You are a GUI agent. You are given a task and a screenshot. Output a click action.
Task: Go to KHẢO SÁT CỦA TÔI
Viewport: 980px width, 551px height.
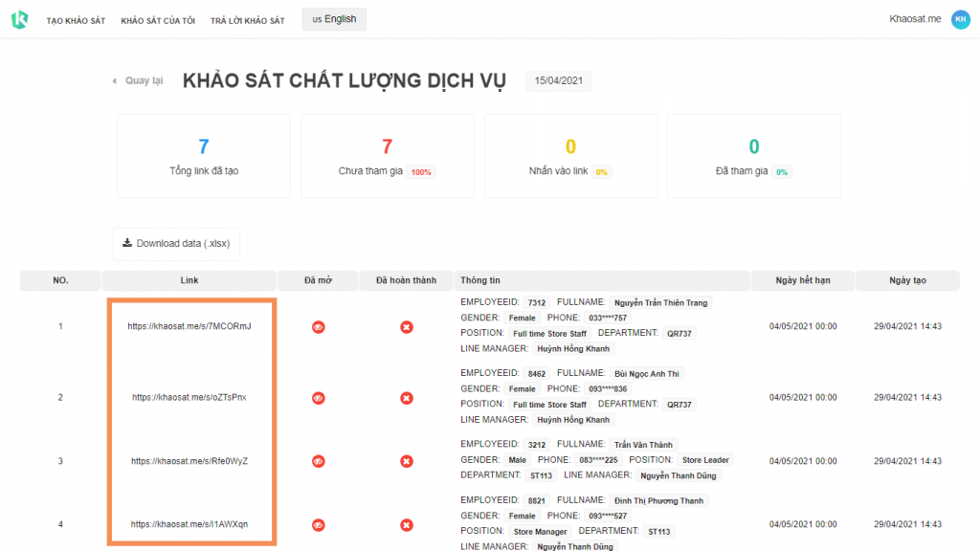158,21
